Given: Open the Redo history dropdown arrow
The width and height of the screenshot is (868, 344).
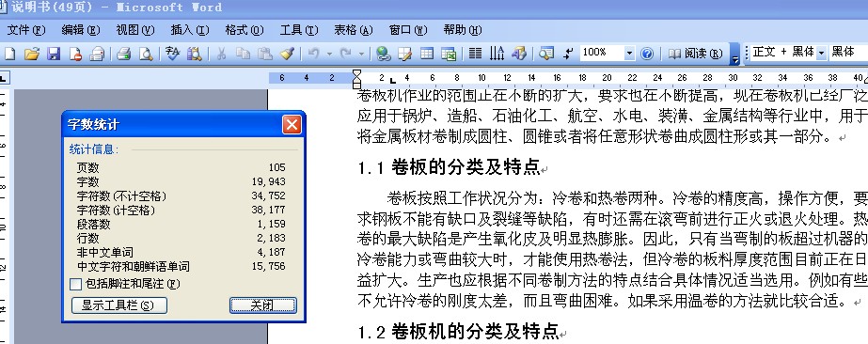Looking at the screenshot, I should 361,54.
